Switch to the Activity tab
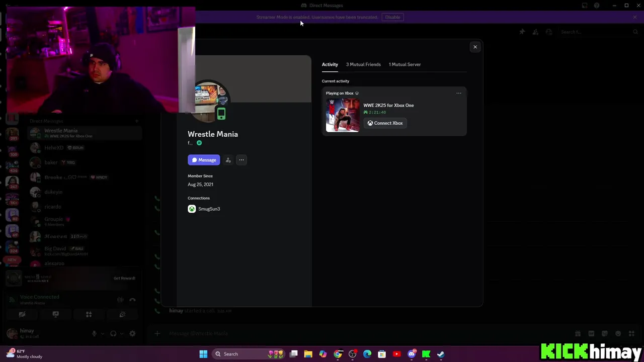Screen dimensions: 644x362 point(330,64)
